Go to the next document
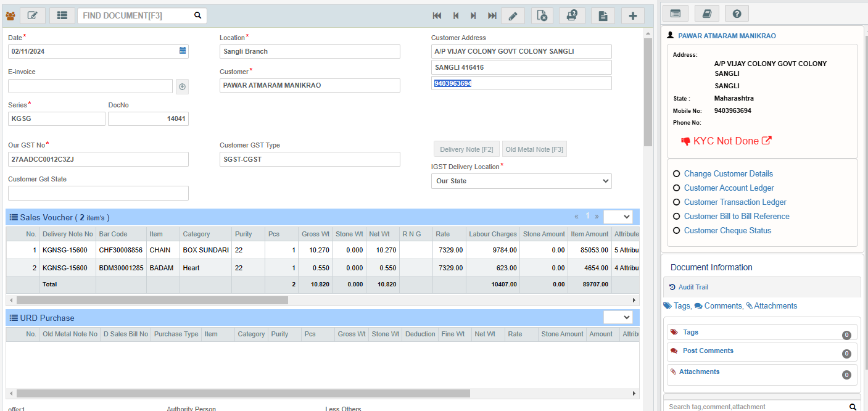Image resolution: width=868 pixels, height=411 pixels. pos(474,16)
